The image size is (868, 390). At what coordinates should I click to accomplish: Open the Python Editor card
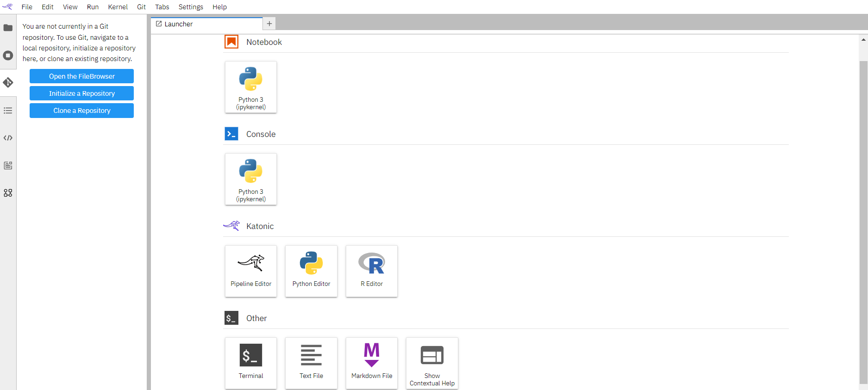point(311,271)
